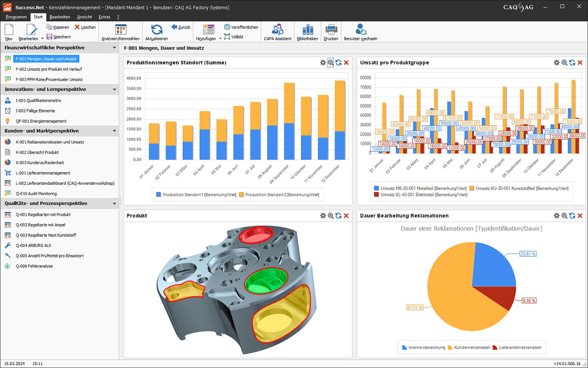Open settings gear of Produktionsmengen Standort panel
The width and height of the screenshot is (588, 368).
pyautogui.click(x=323, y=63)
